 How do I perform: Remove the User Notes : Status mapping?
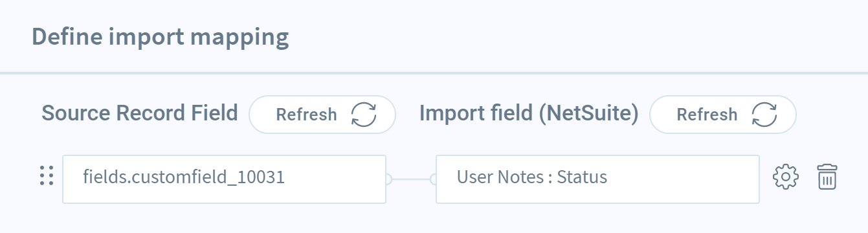click(x=827, y=177)
